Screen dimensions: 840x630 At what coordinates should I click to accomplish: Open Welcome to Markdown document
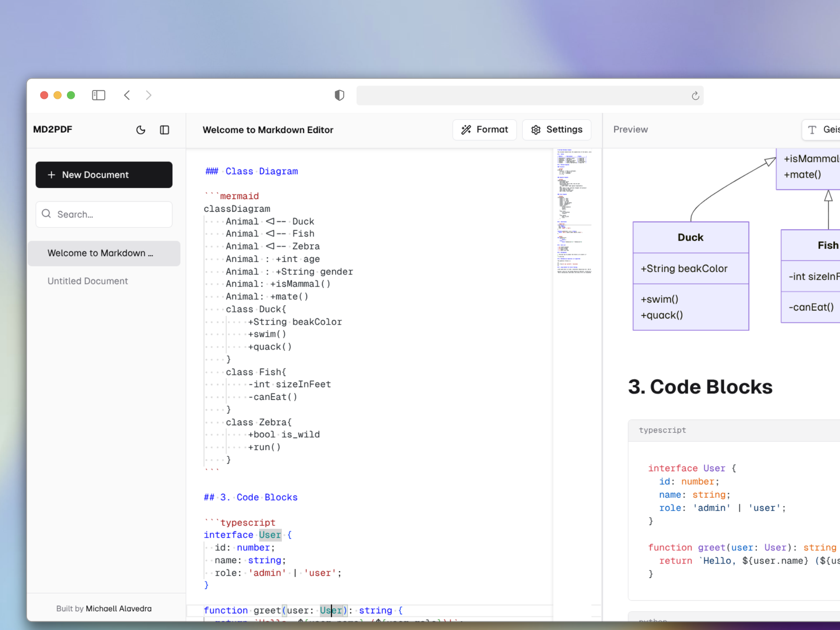104,253
